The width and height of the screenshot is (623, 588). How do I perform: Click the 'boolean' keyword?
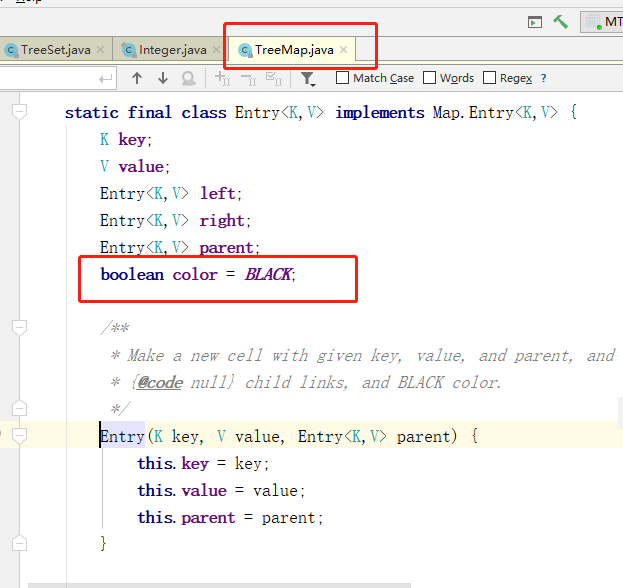pos(132,275)
